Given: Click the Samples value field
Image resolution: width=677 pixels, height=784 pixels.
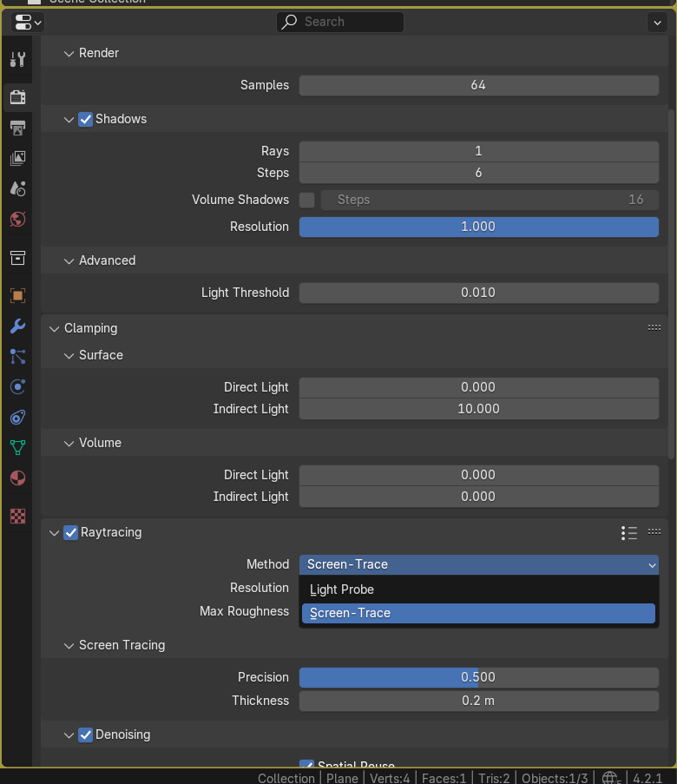Looking at the screenshot, I should tap(478, 85).
